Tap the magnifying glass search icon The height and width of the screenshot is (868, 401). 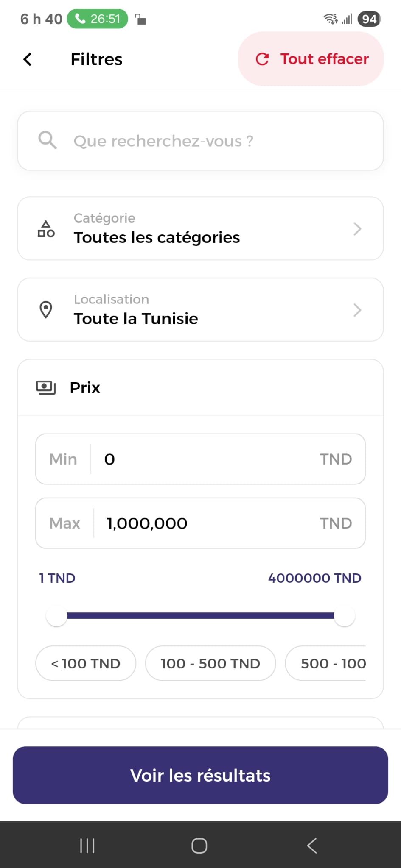pos(47,140)
